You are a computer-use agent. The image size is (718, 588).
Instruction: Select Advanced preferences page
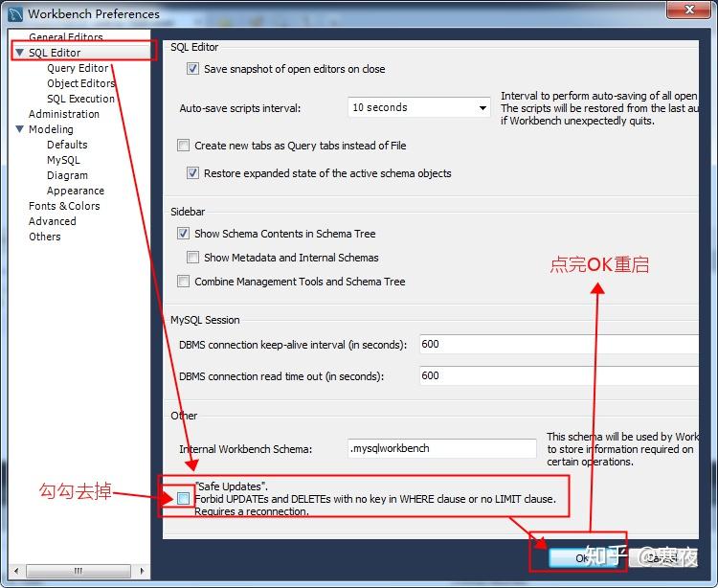coord(53,221)
